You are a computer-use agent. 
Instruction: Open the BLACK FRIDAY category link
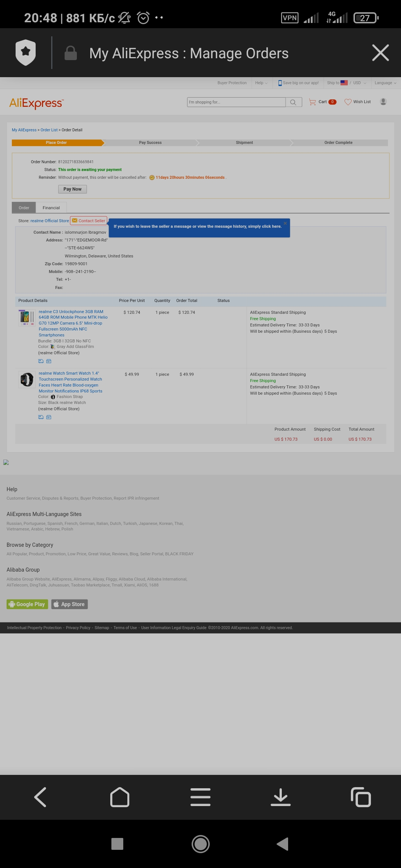pyautogui.click(x=179, y=554)
